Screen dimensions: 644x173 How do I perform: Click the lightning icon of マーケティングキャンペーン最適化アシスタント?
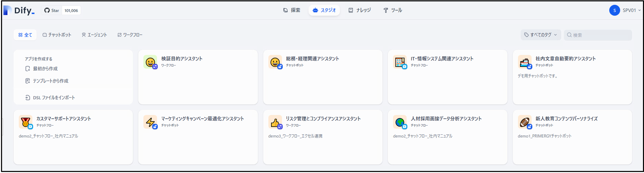pyautogui.click(x=150, y=122)
